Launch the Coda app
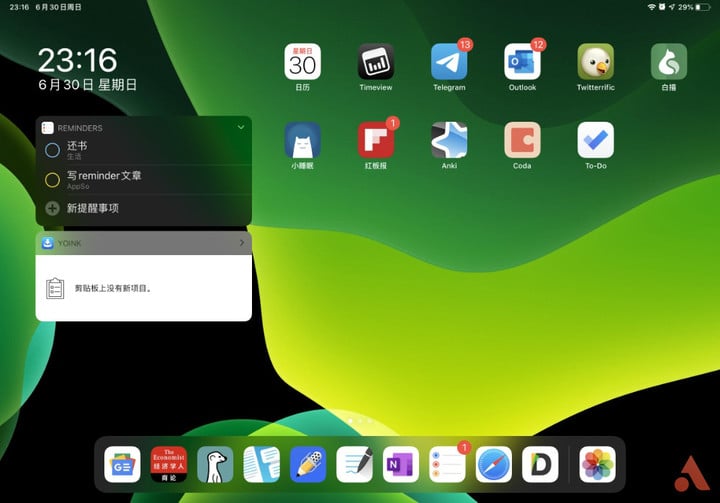 (x=522, y=140)
